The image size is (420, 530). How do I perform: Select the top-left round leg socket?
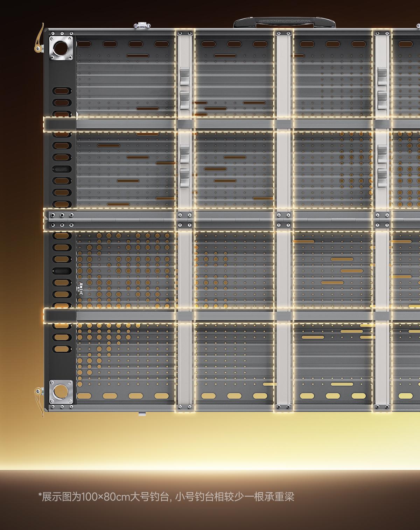point(62,47)
